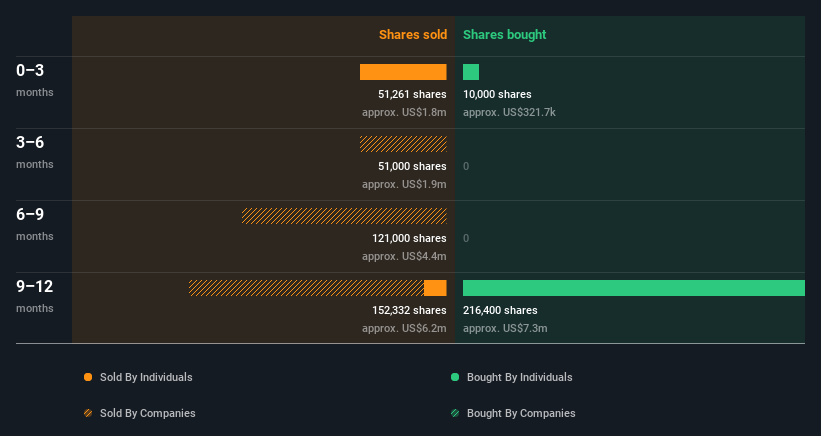821x436 pixels.
Task: Click the hatched 3–6 months sold bar
Action: coord(403,144)
